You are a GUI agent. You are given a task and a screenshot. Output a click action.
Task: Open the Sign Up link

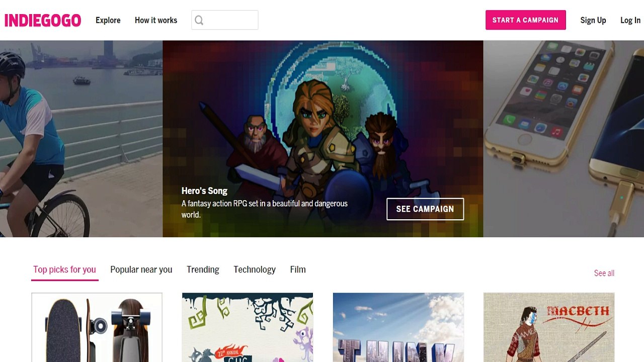coord(593,20)
